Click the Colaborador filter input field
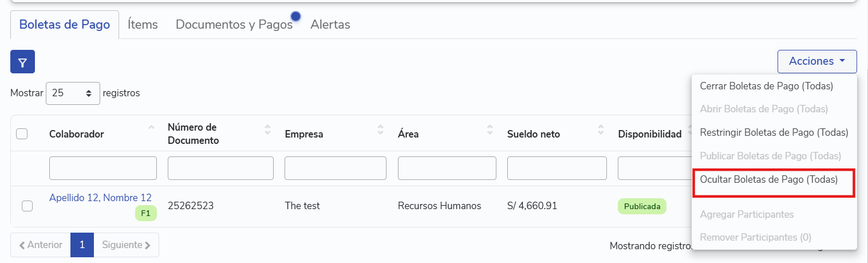The width and height of the screenshot is (868, 263). pyautogui.click(x=102, y=168)
